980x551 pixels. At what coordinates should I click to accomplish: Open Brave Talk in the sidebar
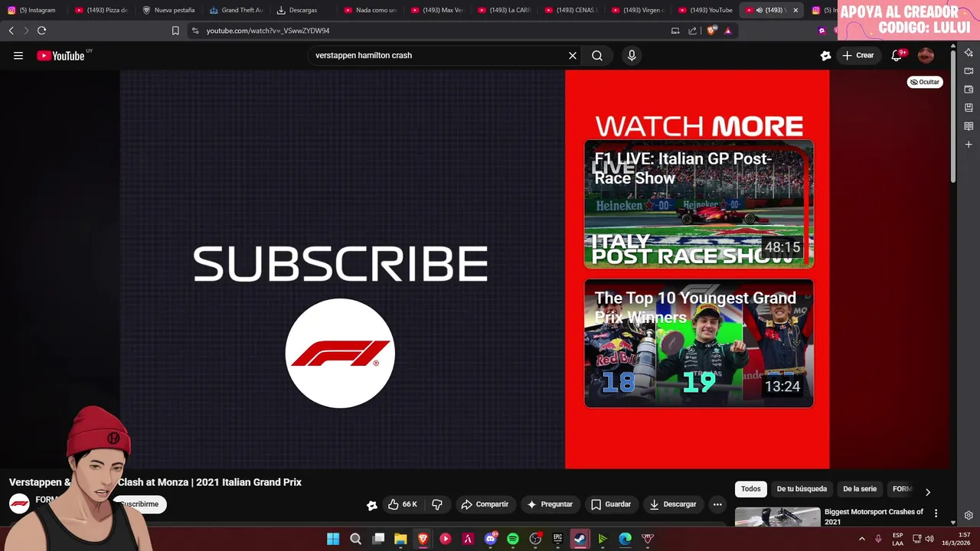pyautogui.click(x=969, y=70)
